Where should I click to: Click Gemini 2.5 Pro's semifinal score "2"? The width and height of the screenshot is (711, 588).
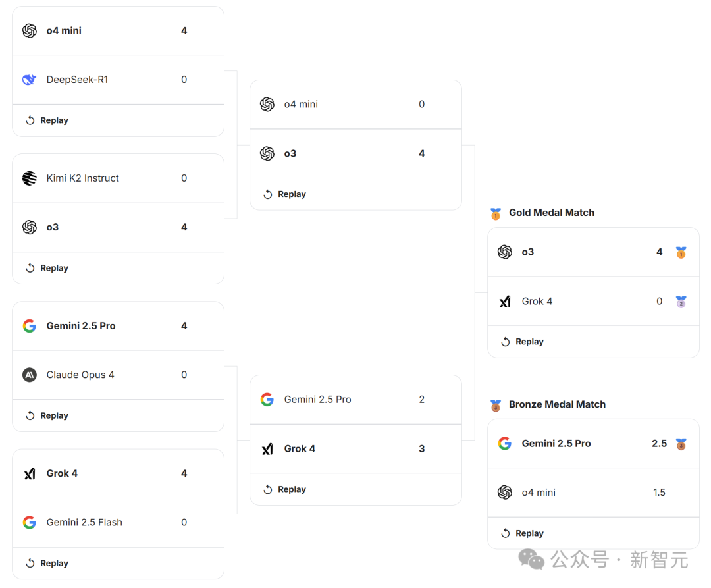(x=422, y=400)
